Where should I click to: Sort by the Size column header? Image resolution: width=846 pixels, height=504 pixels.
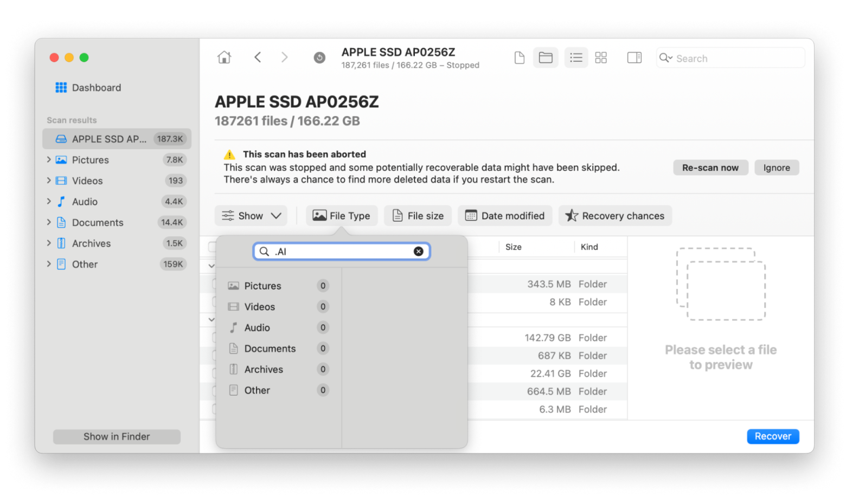click(514, 247)
